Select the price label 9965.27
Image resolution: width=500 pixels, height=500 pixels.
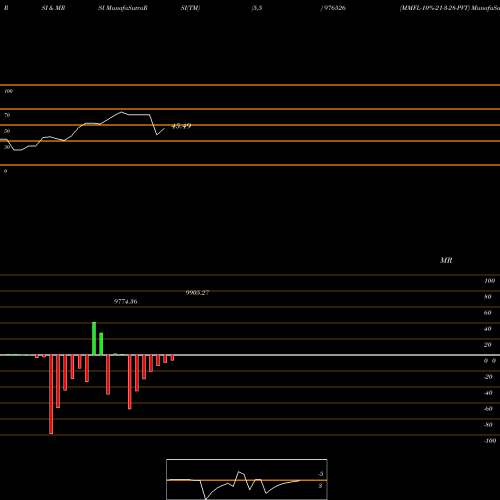tap(197, 293)
